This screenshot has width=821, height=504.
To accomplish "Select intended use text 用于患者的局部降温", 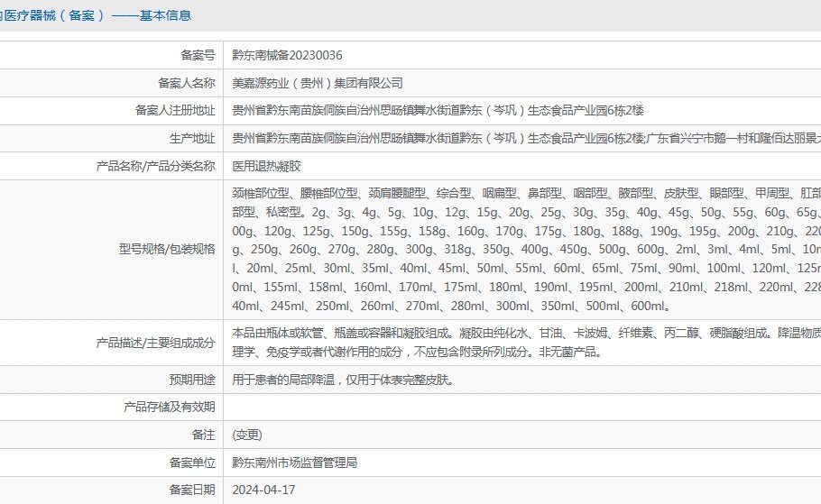I will [x=343, y=380].
